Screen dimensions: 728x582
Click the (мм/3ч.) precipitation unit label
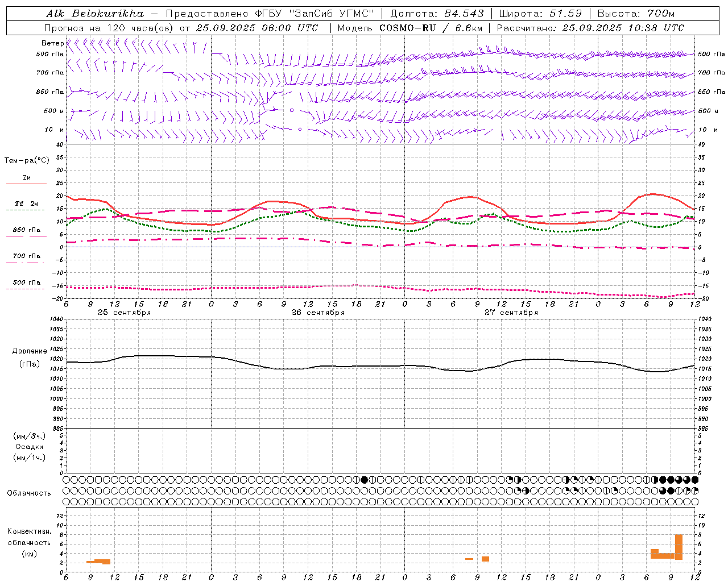[30, 436]
